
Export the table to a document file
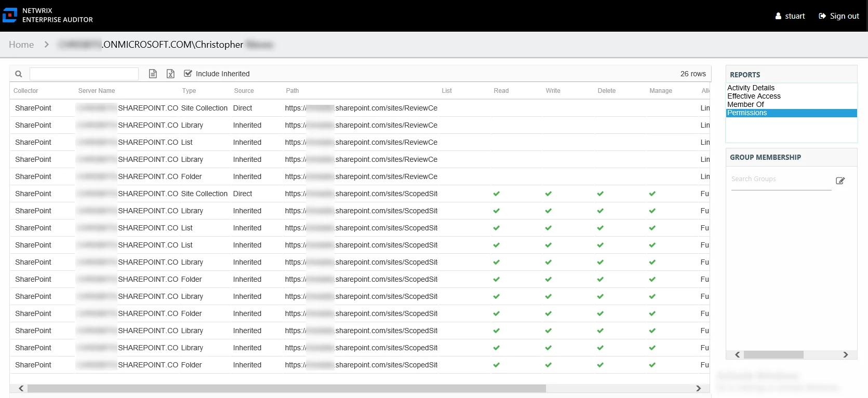click(x=153, y=74)
